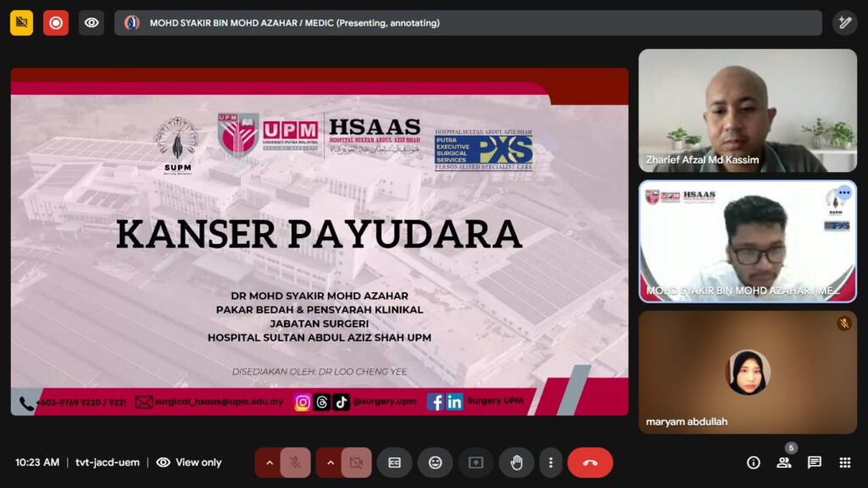Open the in-call chat panel
This screenshot has width=868, height=488.
(814, 463)
